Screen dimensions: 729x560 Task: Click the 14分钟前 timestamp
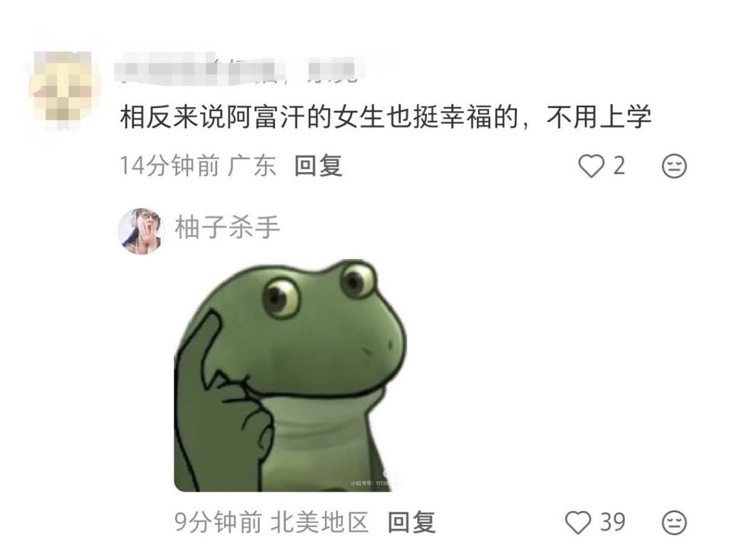pos(169,166)
